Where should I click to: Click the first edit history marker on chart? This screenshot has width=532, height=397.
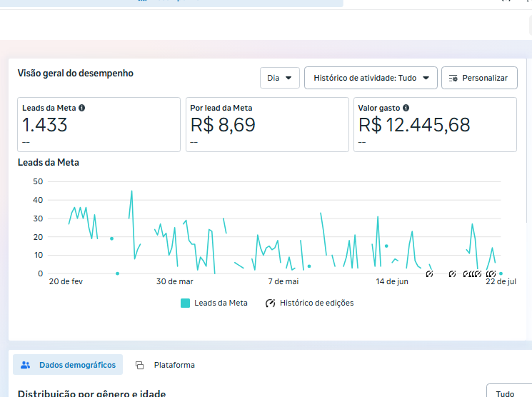tap(429, 273)
